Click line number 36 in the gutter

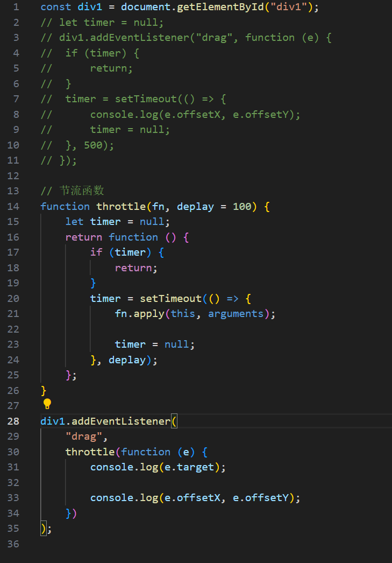pyautogui.click(x=13, y=544)
